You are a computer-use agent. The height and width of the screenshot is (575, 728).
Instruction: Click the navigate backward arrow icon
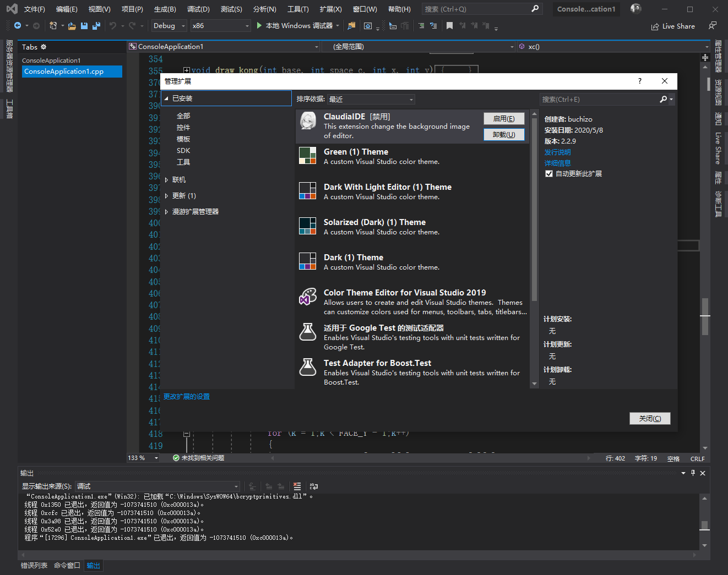click(18, 26)
